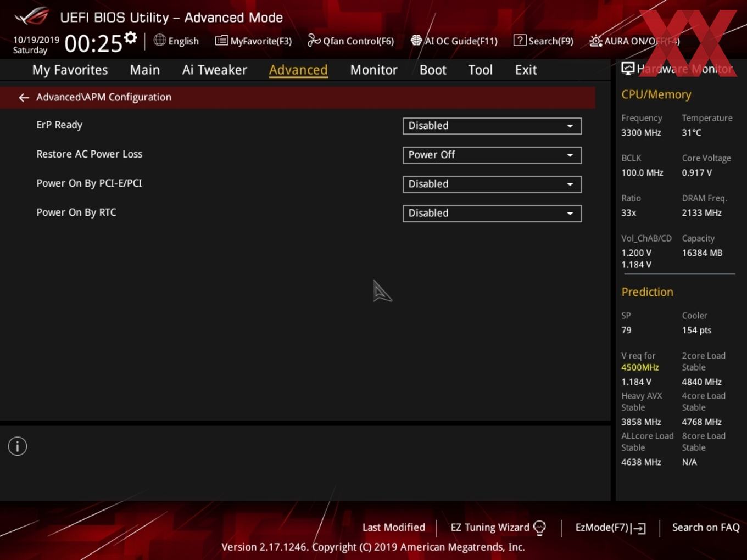Click the Qfan Control fan icon

314,40
